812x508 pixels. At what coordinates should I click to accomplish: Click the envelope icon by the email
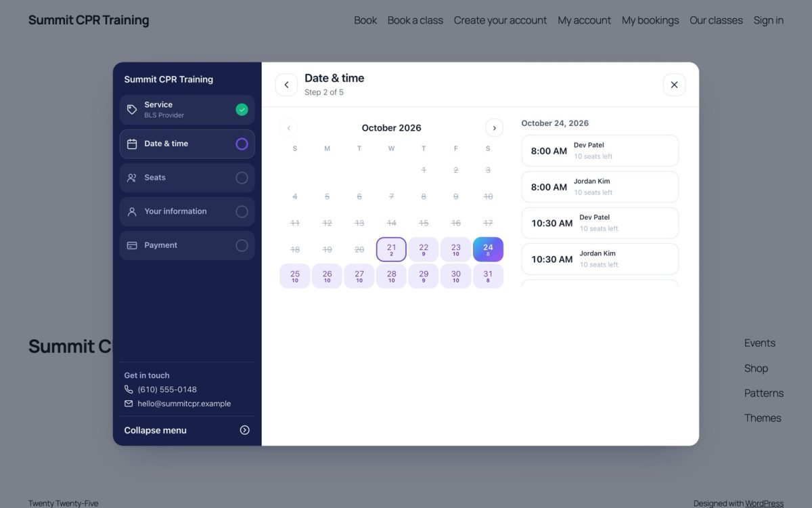tap(129, 404)
